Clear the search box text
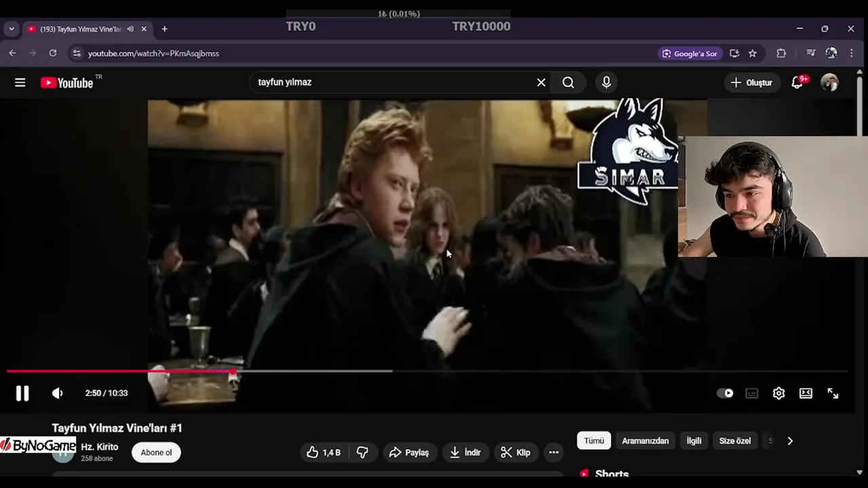Screen dimensions: 868x488 541,83
